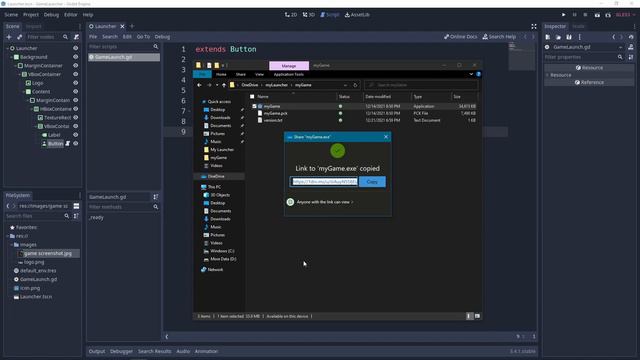
Task: Go up one folder in File Explorer
Action: 224,85
